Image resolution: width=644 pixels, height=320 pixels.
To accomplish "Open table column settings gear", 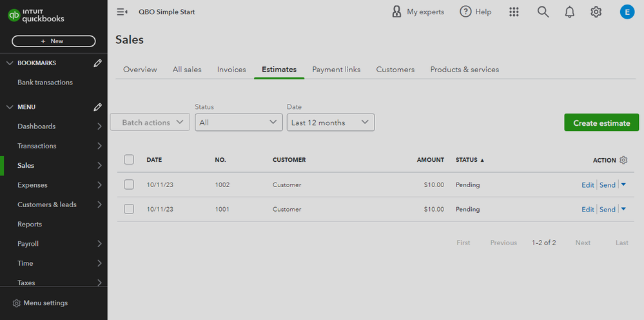I will 623,160.
